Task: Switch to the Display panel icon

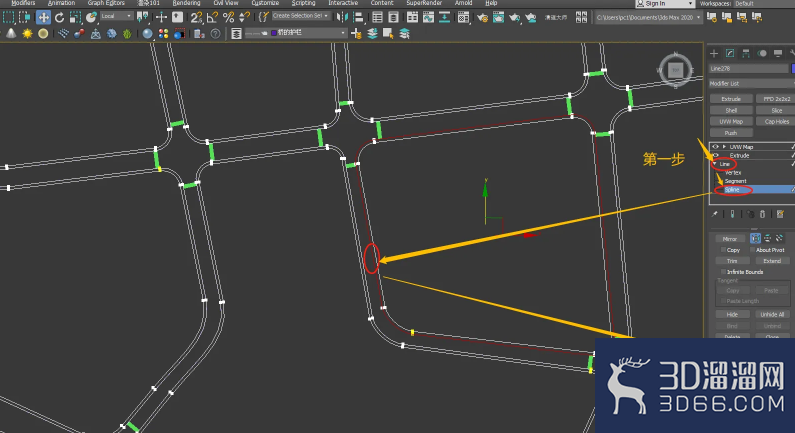Action: pos(778,53)
